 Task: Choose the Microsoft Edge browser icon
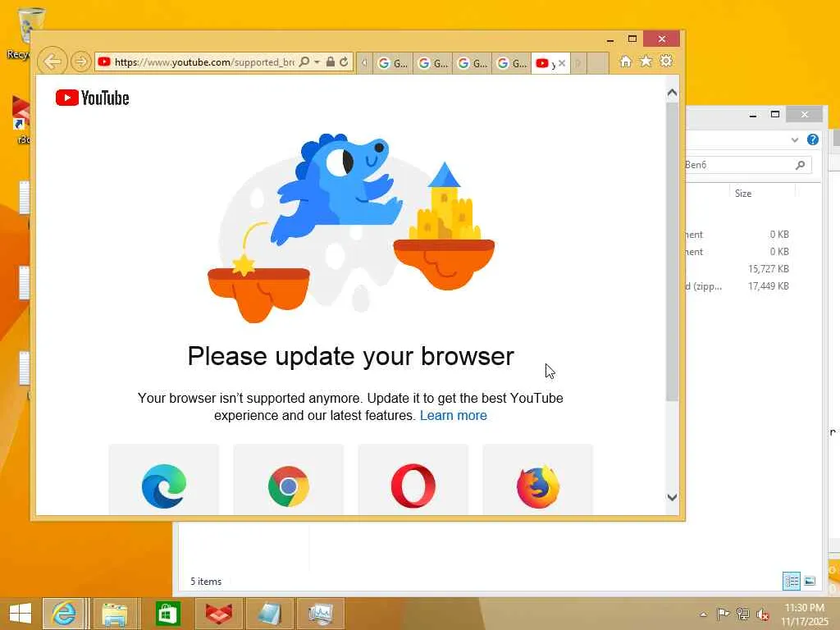pos(164,486)
